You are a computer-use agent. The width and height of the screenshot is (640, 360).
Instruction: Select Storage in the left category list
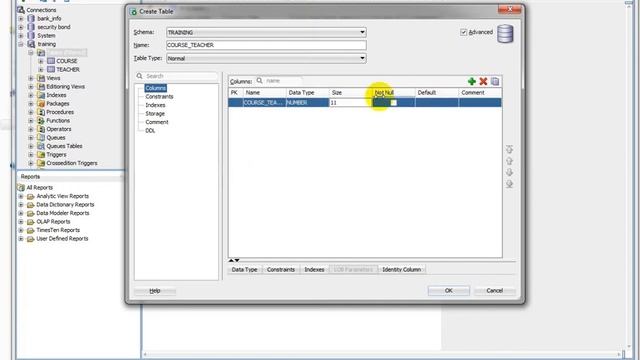[x=155, y=113]
